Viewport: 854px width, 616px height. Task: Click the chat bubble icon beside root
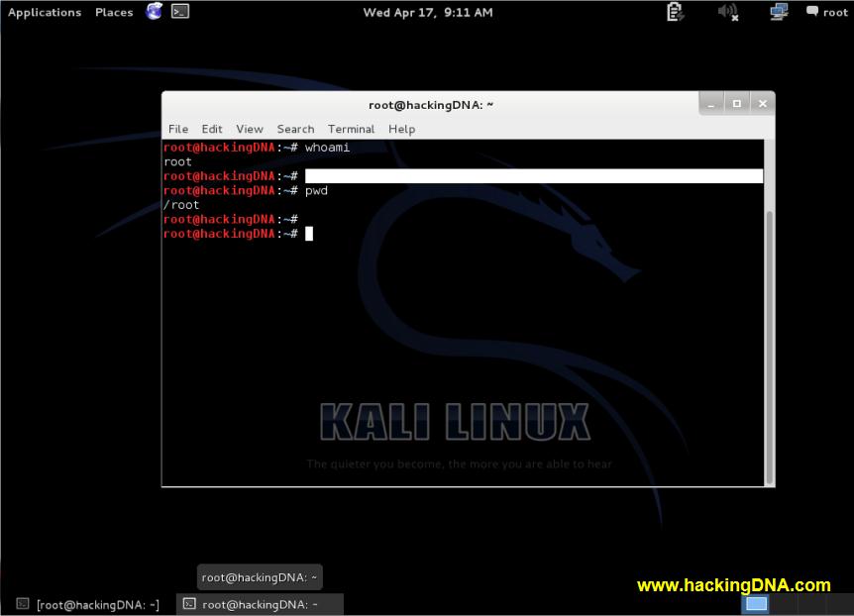(812, 11)
